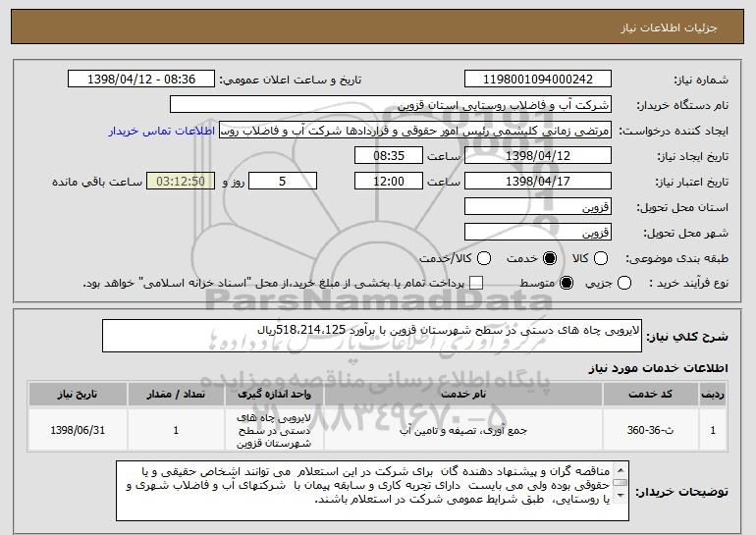Click the validity time field 12:00
The width and height of the screenshot is (756, 535).
click(389, 182)
